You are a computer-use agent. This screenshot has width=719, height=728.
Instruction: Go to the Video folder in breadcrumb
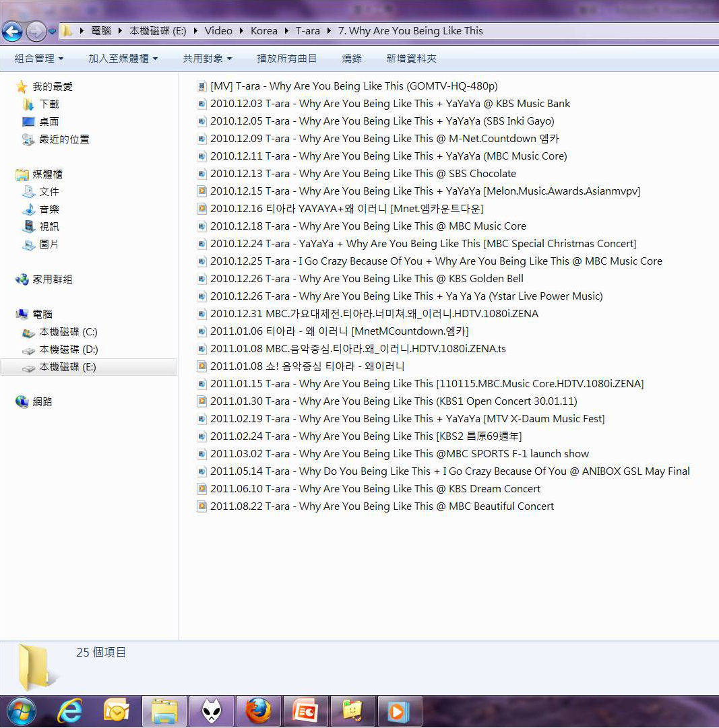click(x=218, y=31)
